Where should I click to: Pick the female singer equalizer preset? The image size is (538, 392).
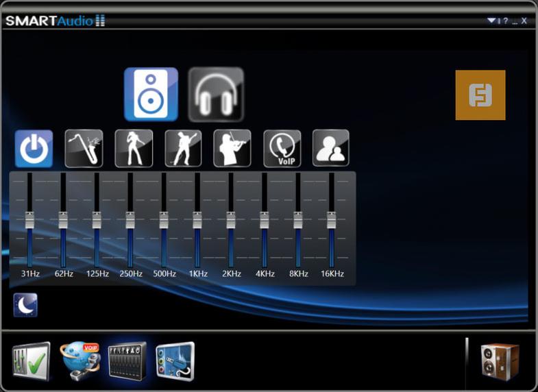tap(134, 149)
